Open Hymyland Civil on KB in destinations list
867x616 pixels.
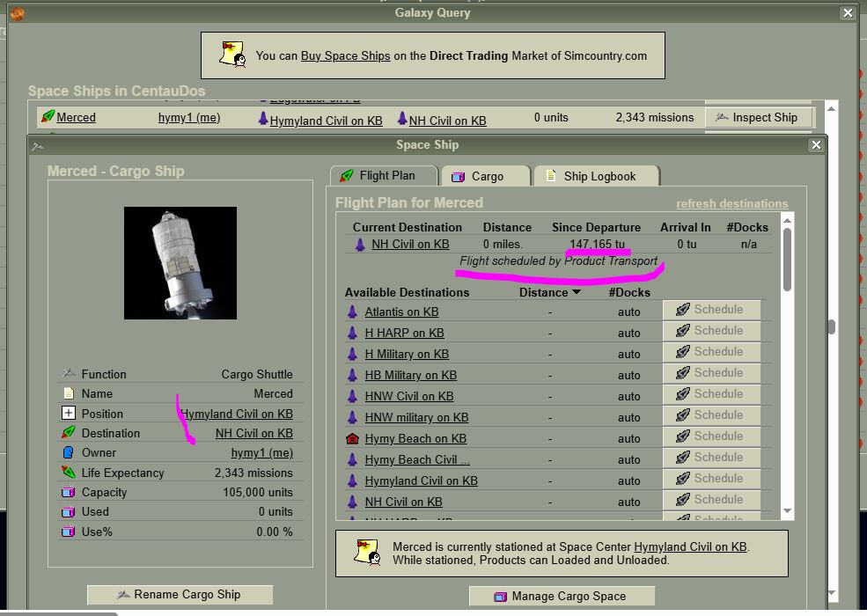coord(421,480)
